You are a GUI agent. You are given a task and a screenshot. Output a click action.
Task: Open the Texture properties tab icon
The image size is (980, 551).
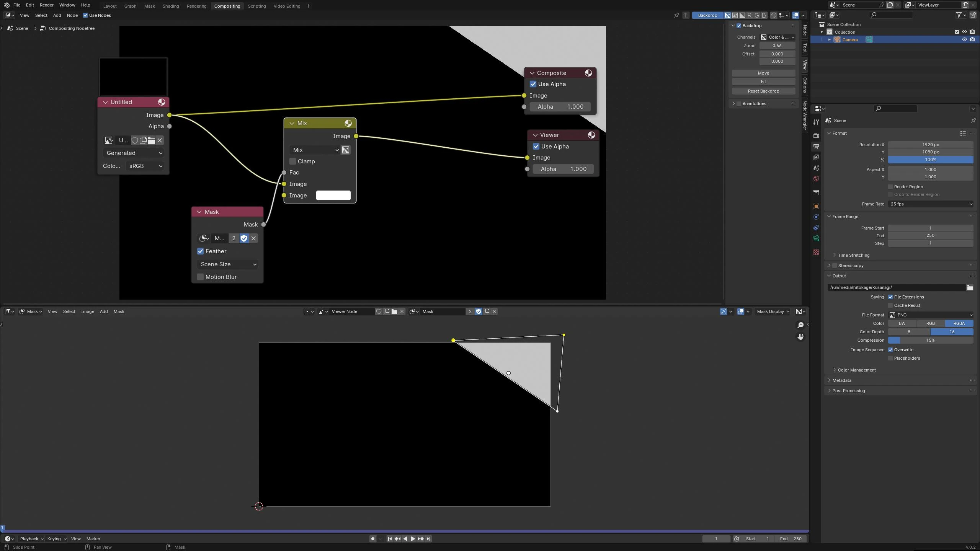(816, 252)
